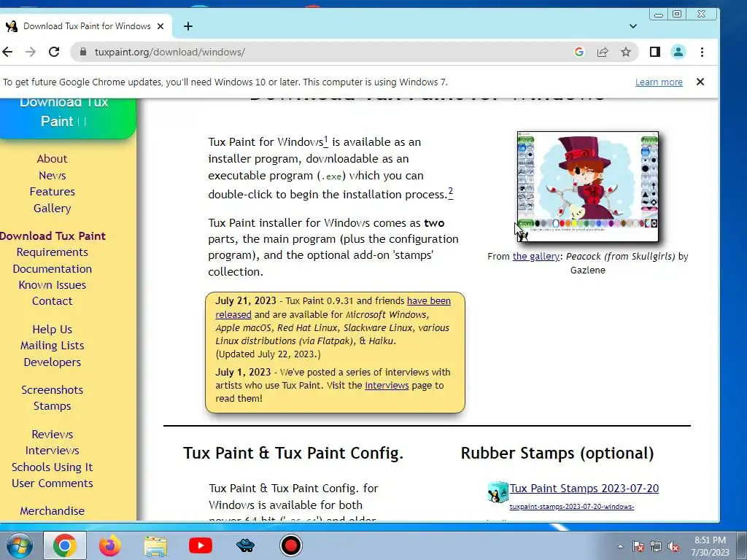The image size is (747, 560).
Task: Click the browser forward arrow
Action: click(x=31, y=52)
